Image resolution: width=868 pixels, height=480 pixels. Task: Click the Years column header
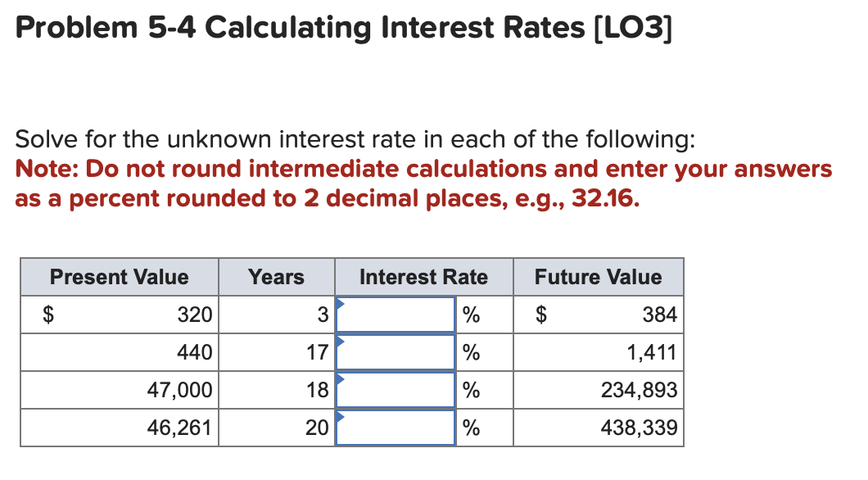click(276, 277)
